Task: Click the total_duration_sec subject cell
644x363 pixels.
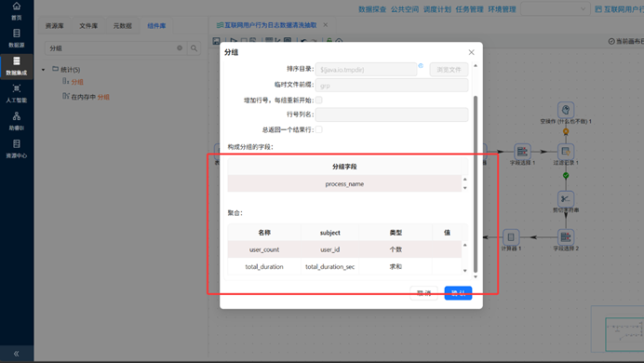Action: coord(329,266)
